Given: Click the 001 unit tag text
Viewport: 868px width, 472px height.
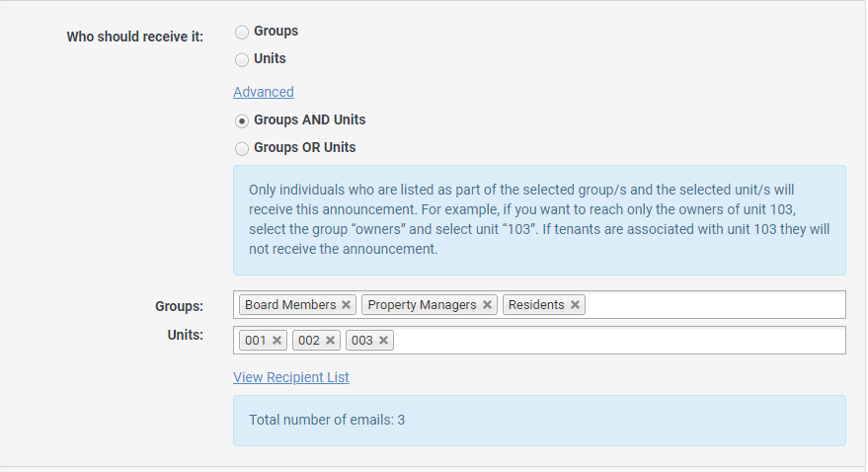Looking at the screenshot, I should coord(256,341).
